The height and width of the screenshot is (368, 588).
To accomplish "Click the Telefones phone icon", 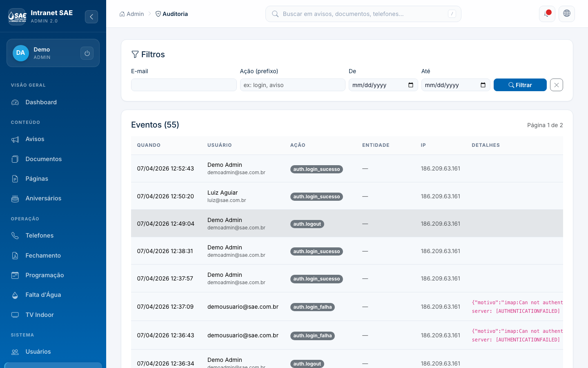I will pyautogui.click(x=15, y=236).
